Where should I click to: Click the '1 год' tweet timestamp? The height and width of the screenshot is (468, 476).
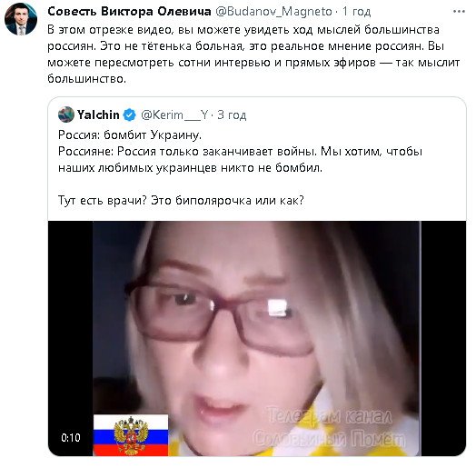[x=356, y=12]
